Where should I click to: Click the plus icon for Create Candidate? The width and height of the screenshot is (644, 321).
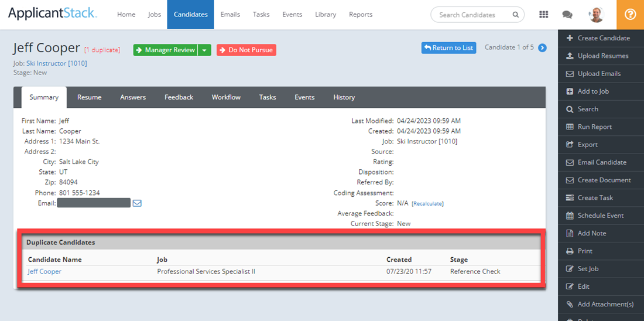pos(570,38)
